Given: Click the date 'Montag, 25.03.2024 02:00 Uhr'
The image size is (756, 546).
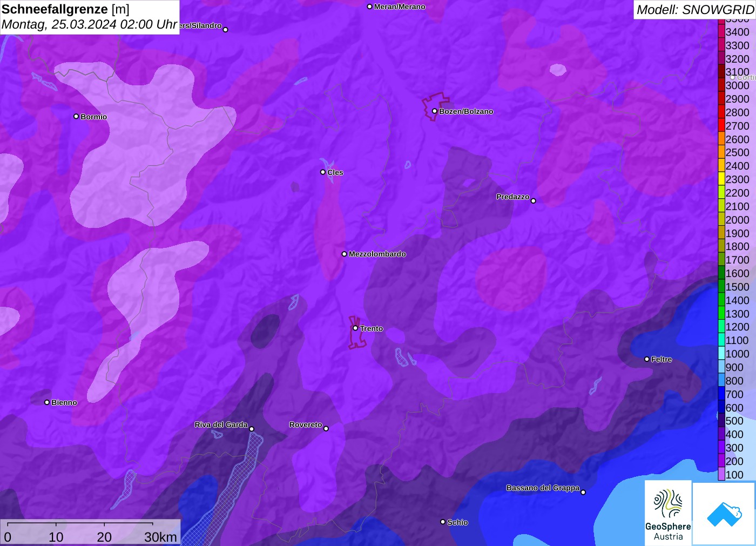Looking at the screenshot, I should [90, 24].
